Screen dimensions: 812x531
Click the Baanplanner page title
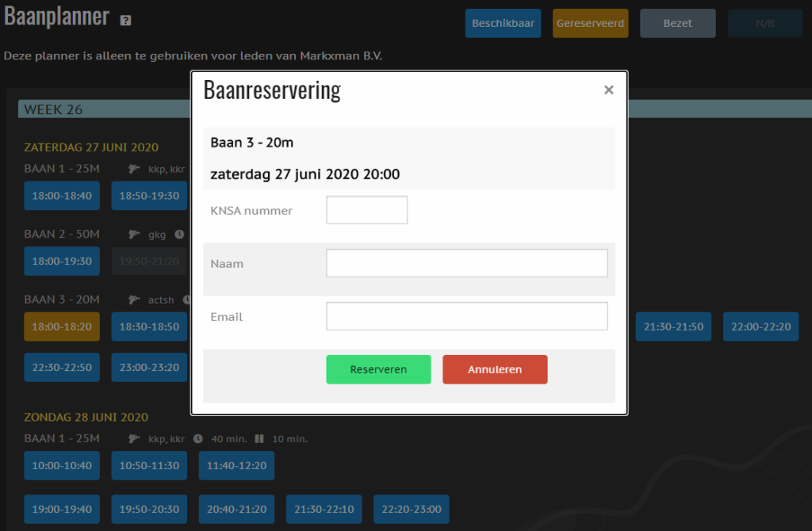56,16
